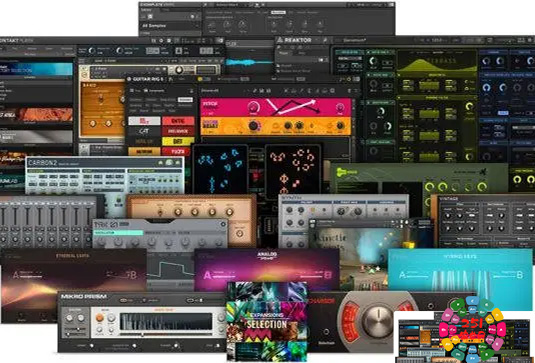This screenshot has height=363, width=535.
Task: Click the green spectrum display in the Reaktor synth
Action: click(437, 61)
